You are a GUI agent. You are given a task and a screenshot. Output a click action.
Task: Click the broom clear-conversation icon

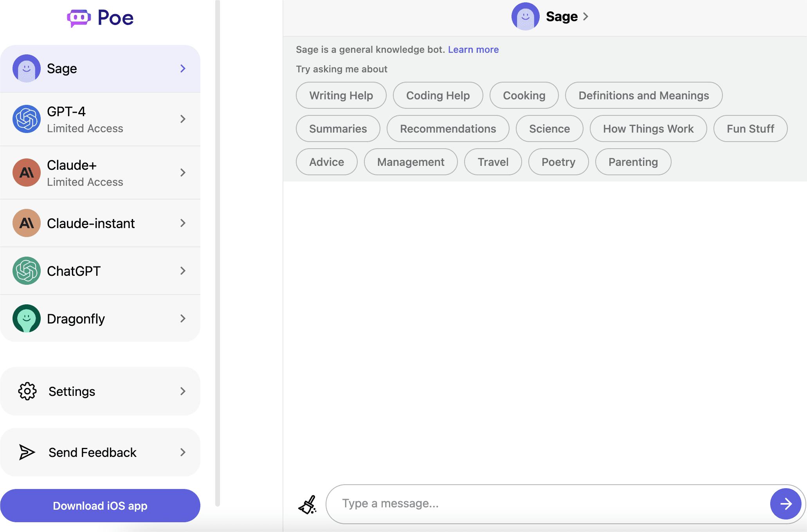(x=308, y=505)
